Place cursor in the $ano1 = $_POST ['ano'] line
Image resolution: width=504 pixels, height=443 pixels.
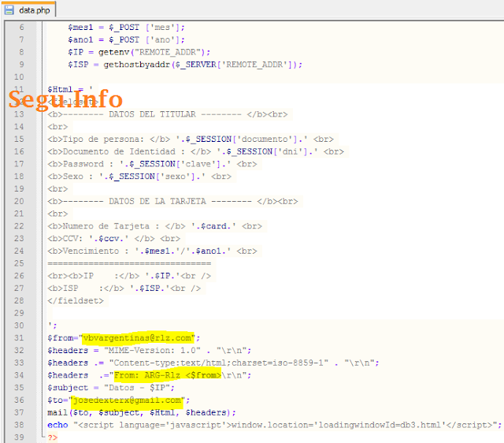[x=126, y=40]
